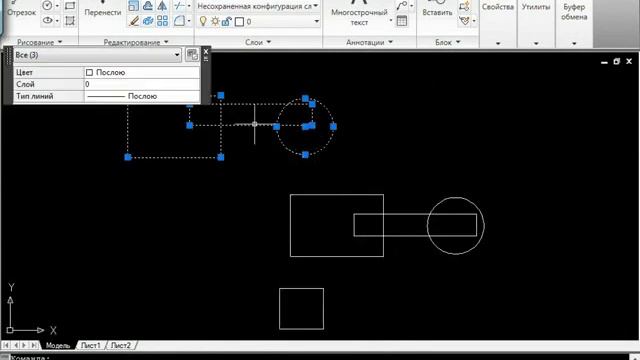Click the Тип линий Послою field
The width and height of the screenshot is (640, 360).
pyautogui.click(x=142, y=96)
